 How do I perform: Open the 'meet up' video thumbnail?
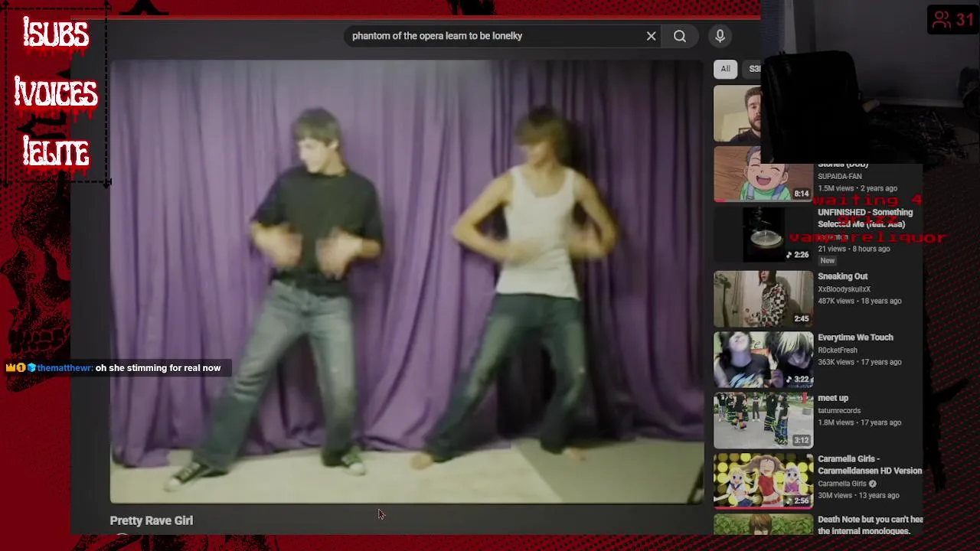tap(763, 420)
